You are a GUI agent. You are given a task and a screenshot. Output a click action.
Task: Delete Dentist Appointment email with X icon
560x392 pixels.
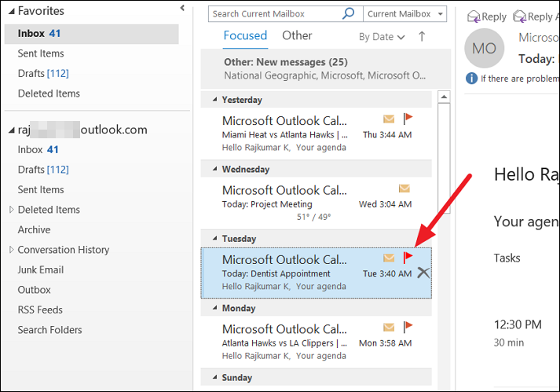[423, 273]
